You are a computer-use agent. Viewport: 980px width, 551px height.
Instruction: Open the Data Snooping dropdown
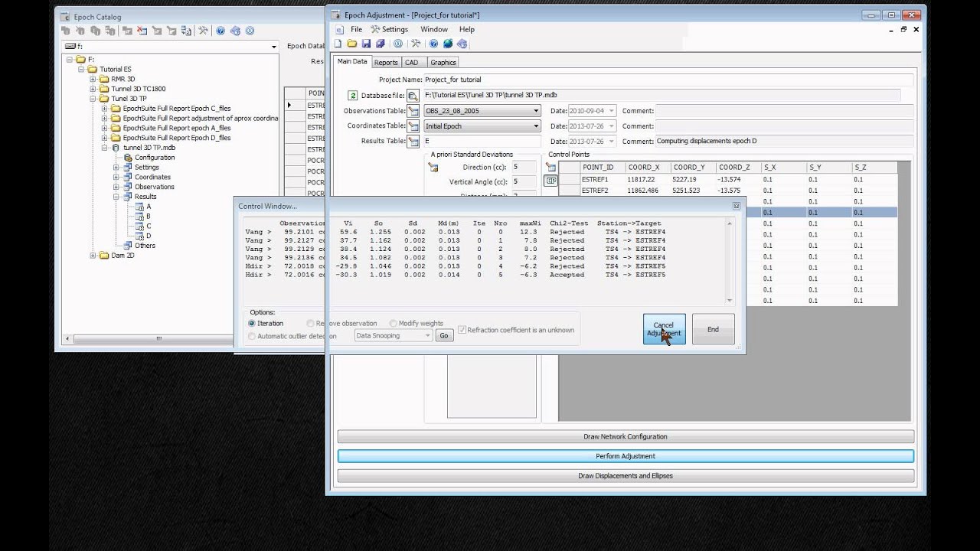tap(393, 335)
